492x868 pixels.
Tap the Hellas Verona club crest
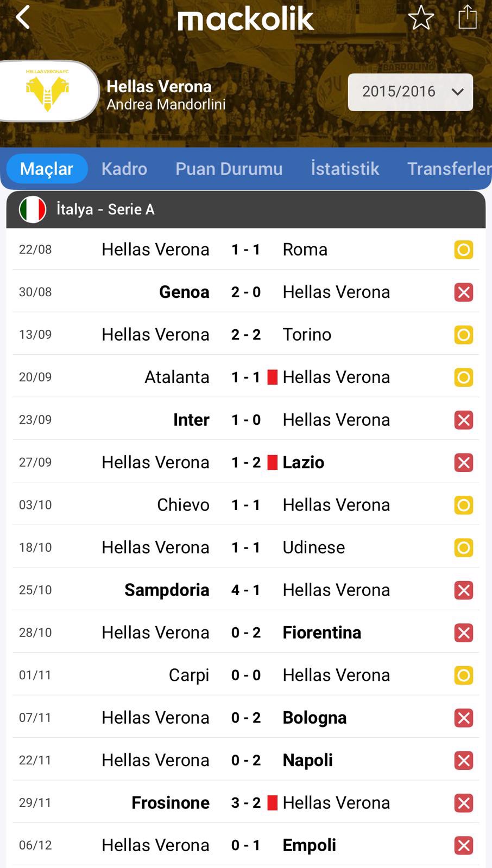point(48,91)
